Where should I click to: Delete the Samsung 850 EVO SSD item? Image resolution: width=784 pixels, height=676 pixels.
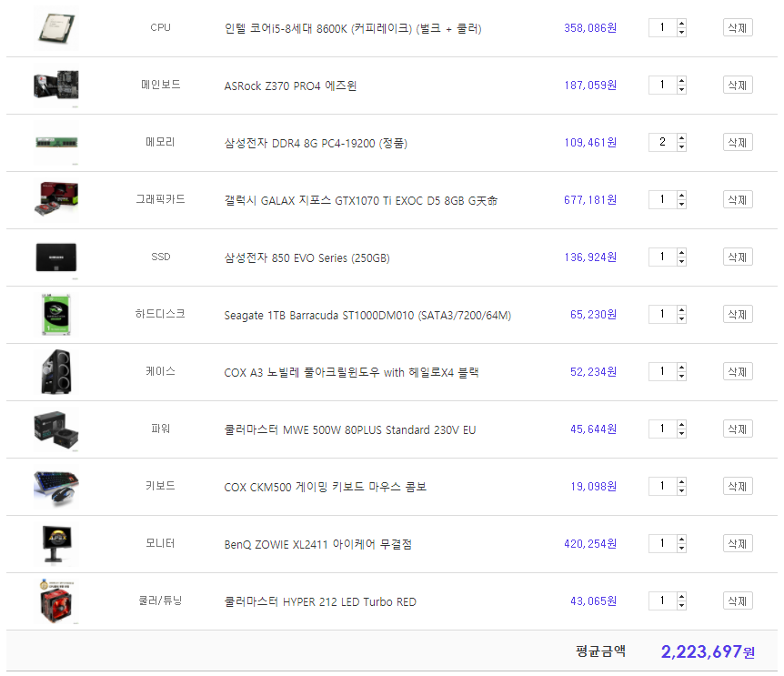click(738, 257)
